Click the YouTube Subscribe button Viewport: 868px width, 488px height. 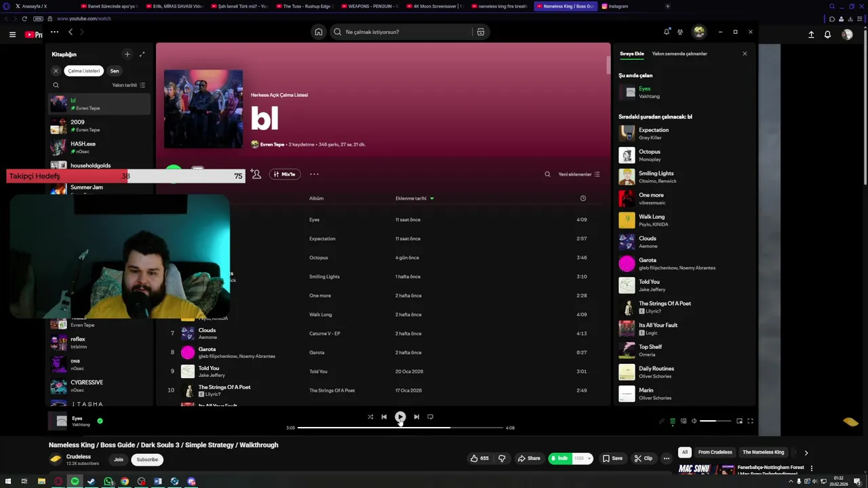147,460
